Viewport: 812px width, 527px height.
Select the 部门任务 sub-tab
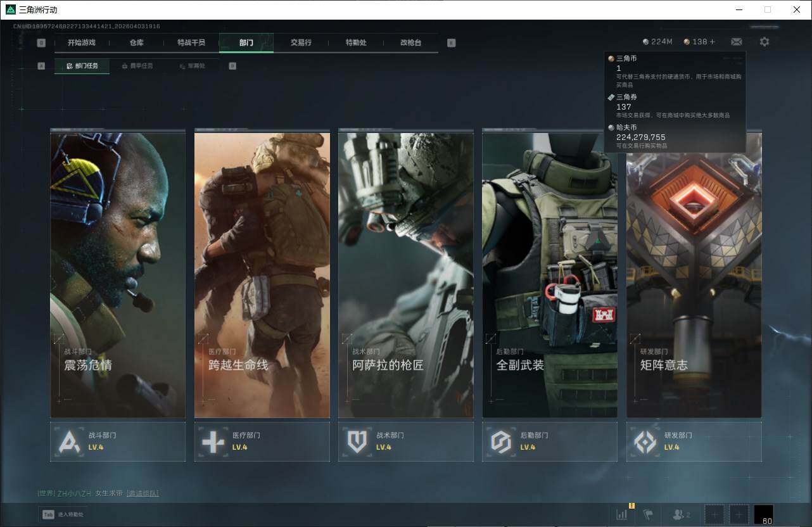pos(82,66)
